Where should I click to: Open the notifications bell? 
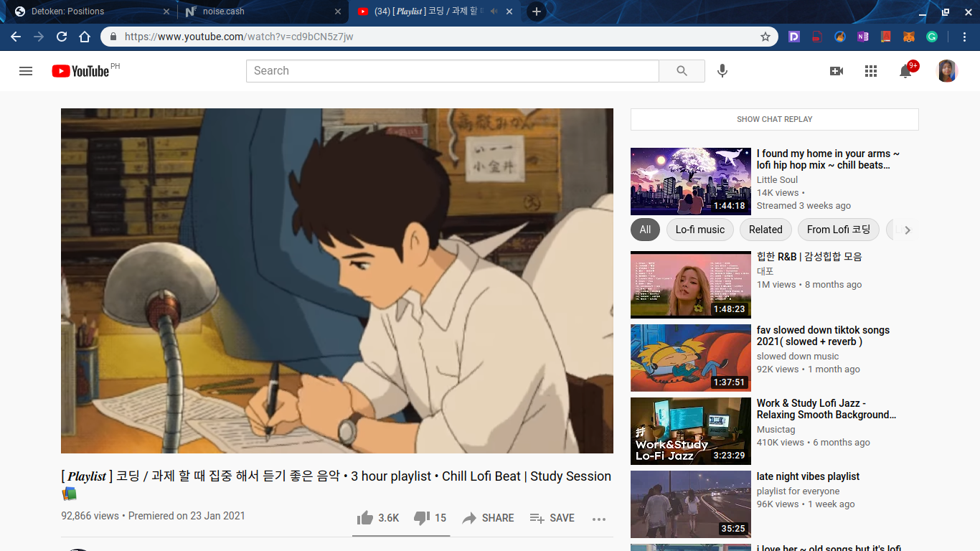tap(905, 71)
